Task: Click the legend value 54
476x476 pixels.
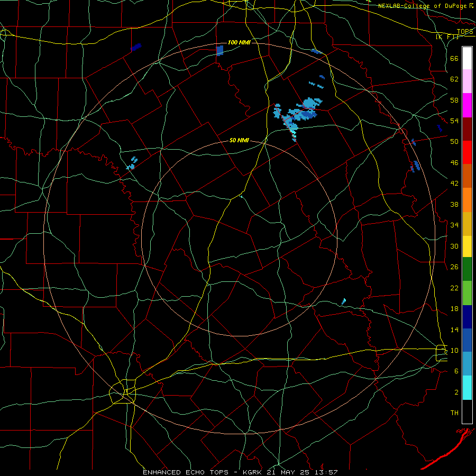Action: tap(454, 121)
